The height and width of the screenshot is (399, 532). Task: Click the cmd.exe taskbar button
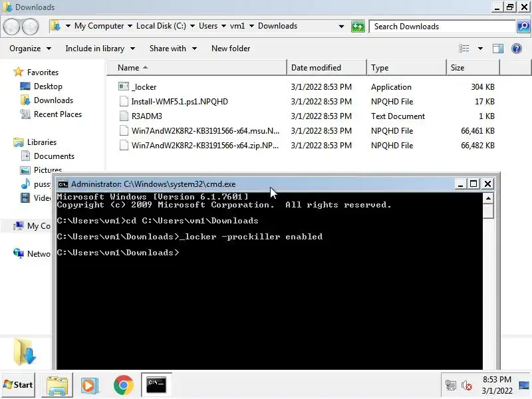(x=156, y=385)
